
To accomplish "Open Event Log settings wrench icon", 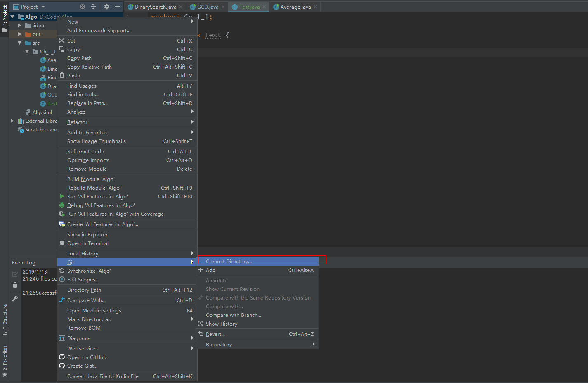I will (x=15, y=298).
